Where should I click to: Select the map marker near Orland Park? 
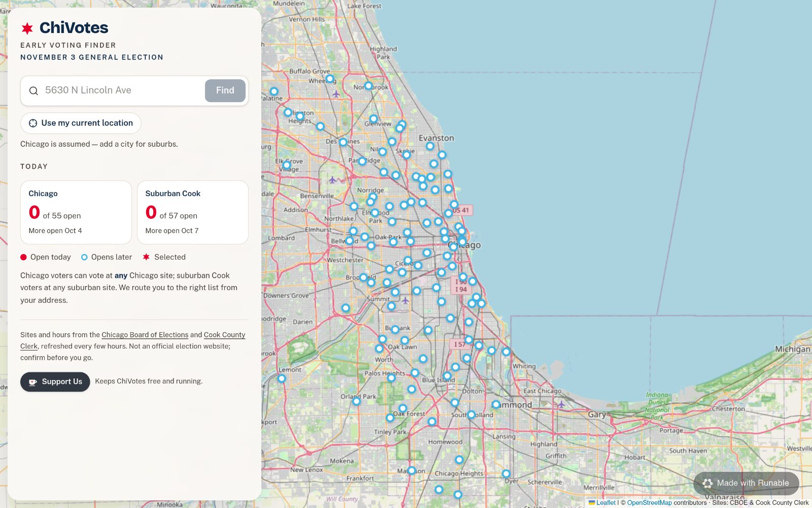[x=356, y=401]
